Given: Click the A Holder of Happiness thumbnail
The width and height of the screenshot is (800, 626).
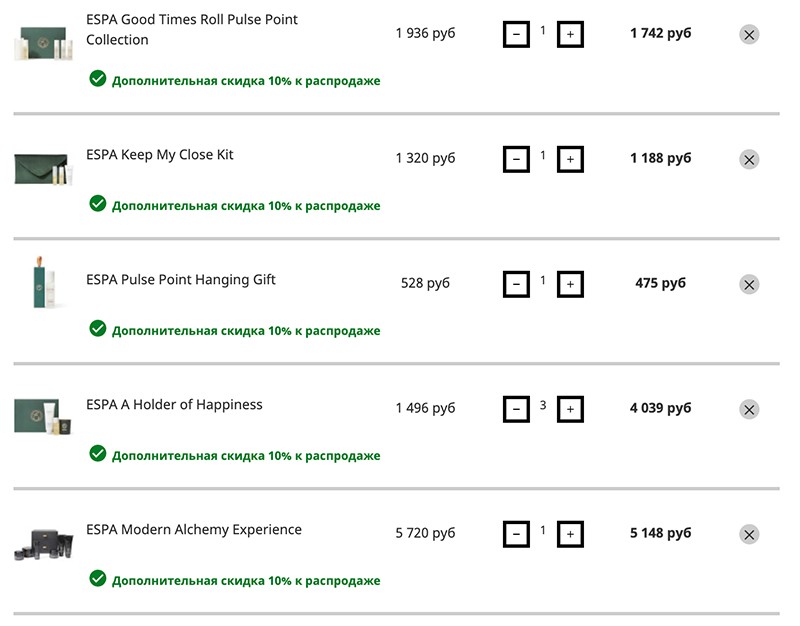Looking at the screenshot, I should coord(43,416).
